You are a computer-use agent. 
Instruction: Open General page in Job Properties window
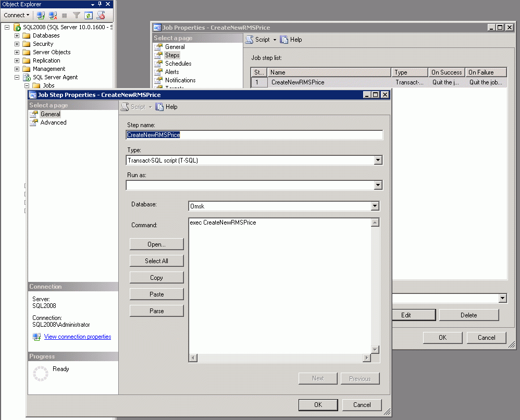point(175,47)
